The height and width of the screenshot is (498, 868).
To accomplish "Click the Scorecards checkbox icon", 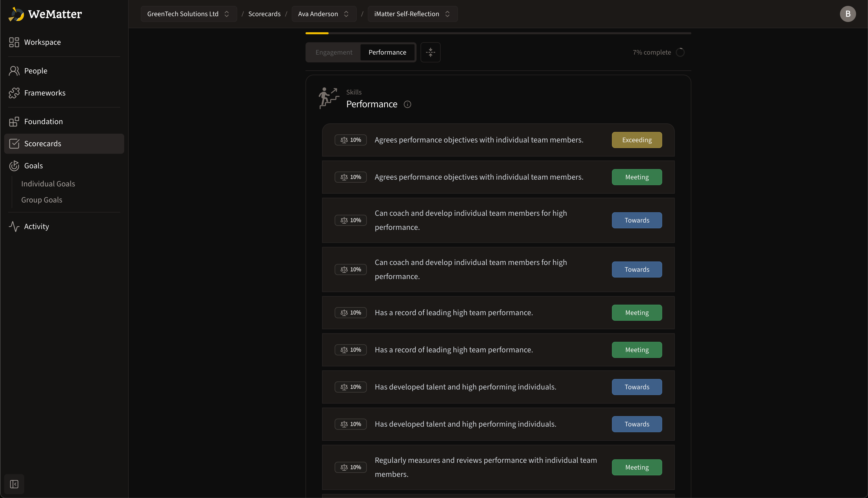I will pos(14,144).
